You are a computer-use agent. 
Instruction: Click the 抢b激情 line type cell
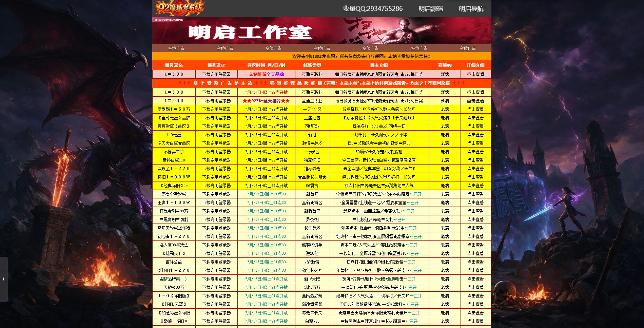click(312, 262)
